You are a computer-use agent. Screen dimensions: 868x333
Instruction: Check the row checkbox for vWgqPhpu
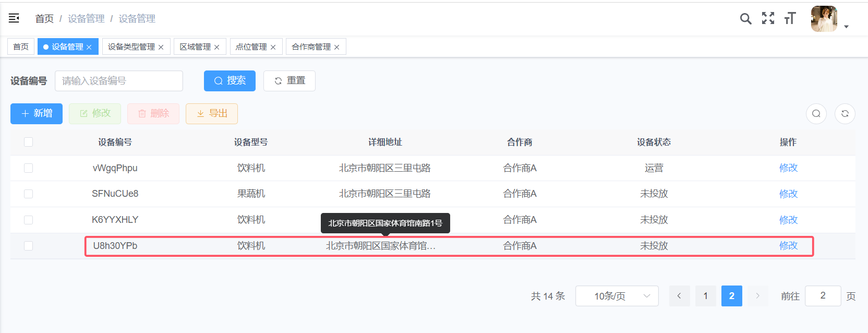tap(29, 168)
